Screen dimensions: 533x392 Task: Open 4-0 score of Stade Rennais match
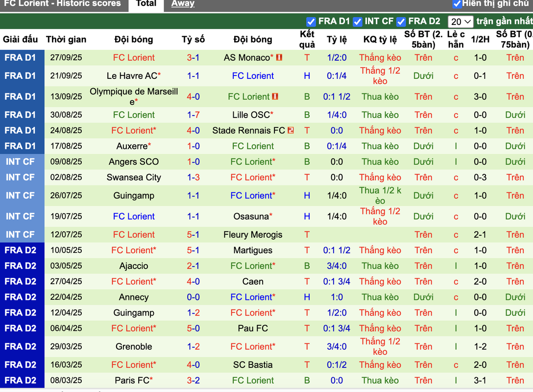point(193,130)
